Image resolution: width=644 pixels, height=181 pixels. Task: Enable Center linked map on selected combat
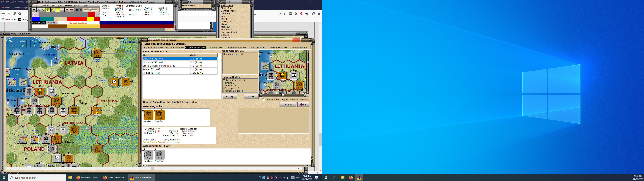263,100
